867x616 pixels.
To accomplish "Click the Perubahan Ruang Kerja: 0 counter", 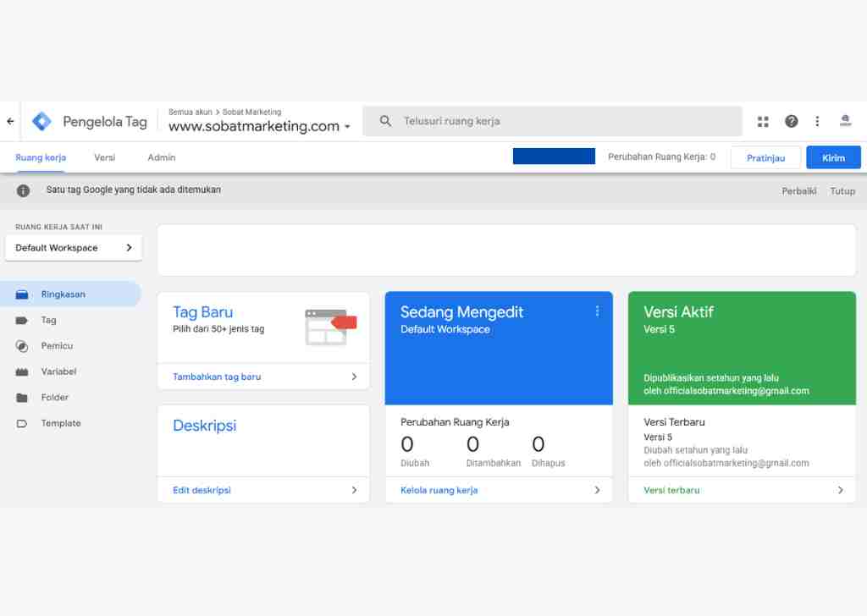I will pyautogui.click(x=662, y=157).
